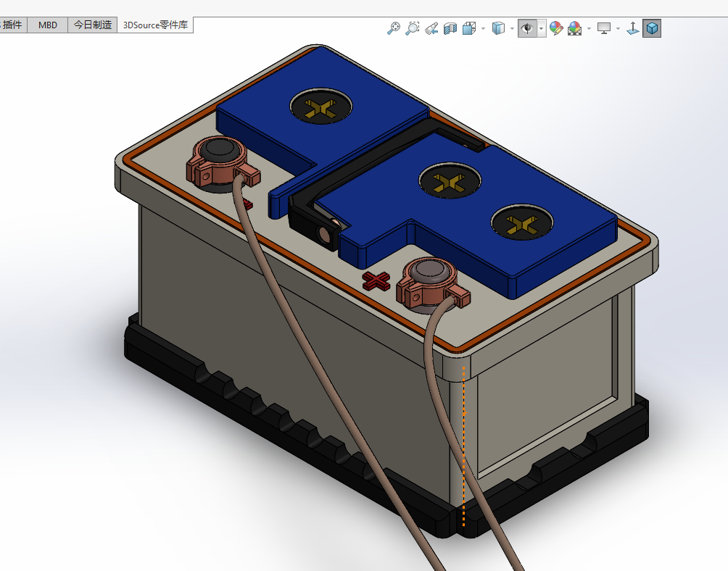Click the Zoom to Fit icon
The height and width of the screenshot is (571, 728).
click(x=394, y=28)
